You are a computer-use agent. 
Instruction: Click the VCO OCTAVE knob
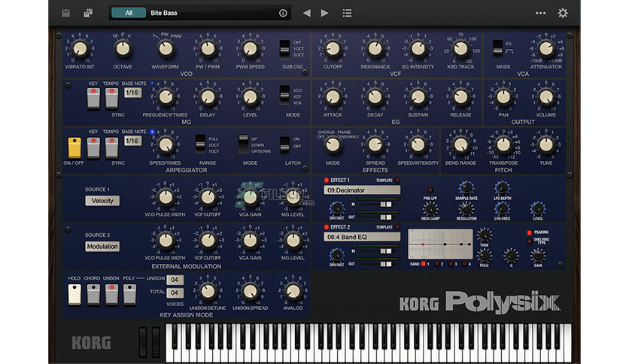123,49
